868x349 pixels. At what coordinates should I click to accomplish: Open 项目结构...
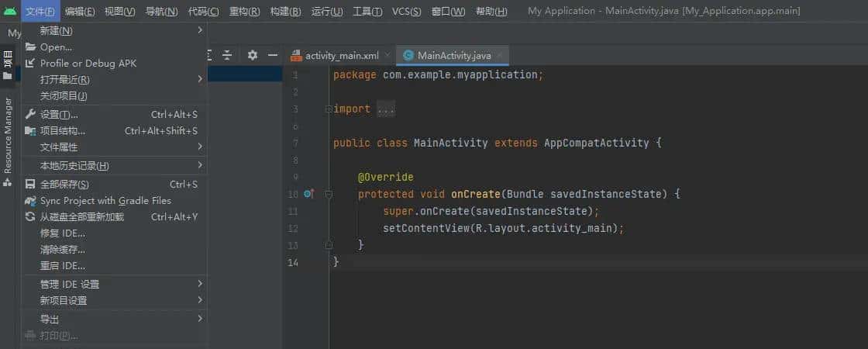pos(114,131)
